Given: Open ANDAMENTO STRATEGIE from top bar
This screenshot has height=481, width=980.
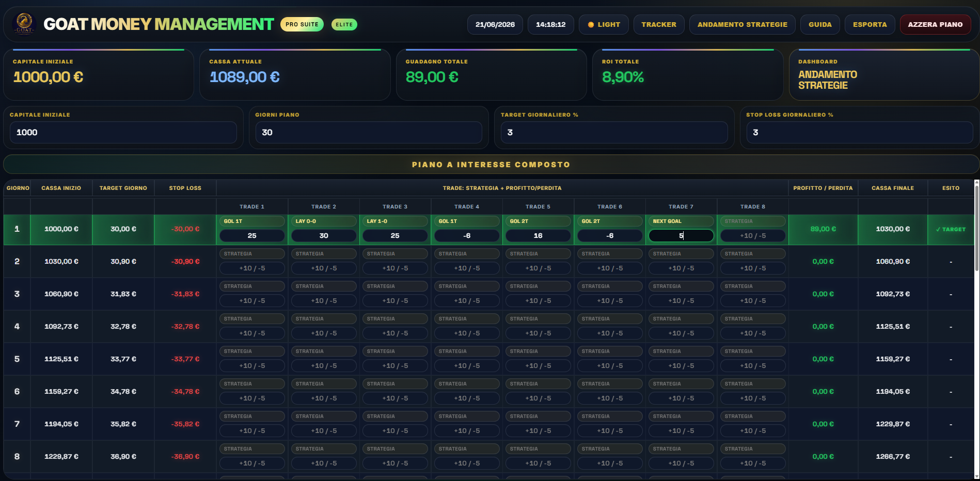Looking at the screenshot, I should point(742,24).
